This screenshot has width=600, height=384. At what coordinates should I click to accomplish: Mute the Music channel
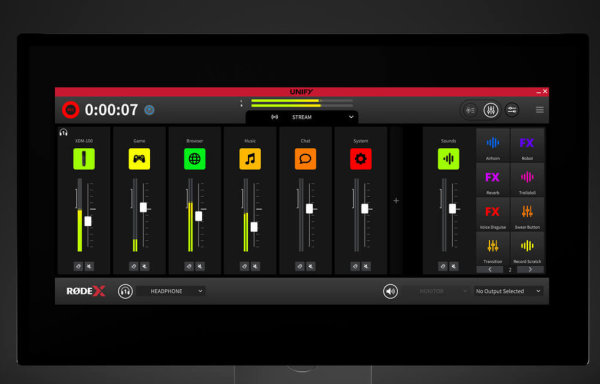256,266
